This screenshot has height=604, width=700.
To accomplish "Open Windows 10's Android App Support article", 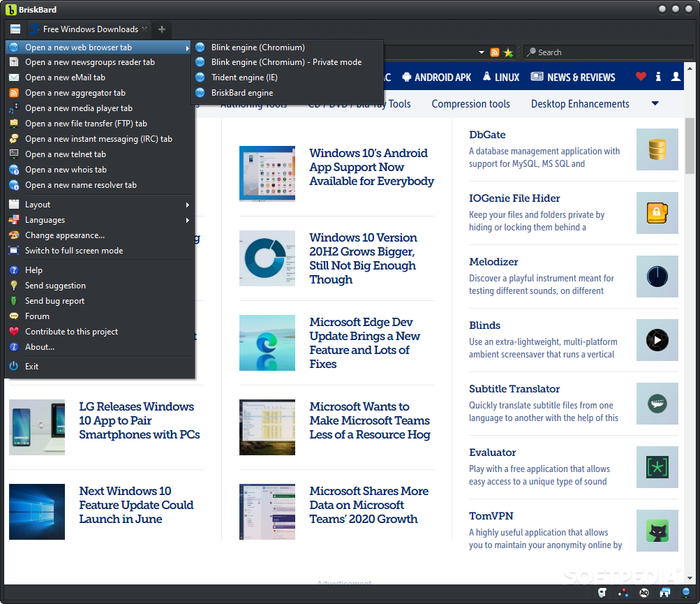I will [371, 167].
